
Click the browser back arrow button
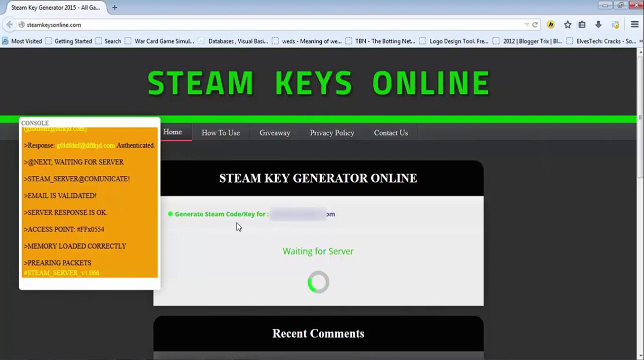9,24
